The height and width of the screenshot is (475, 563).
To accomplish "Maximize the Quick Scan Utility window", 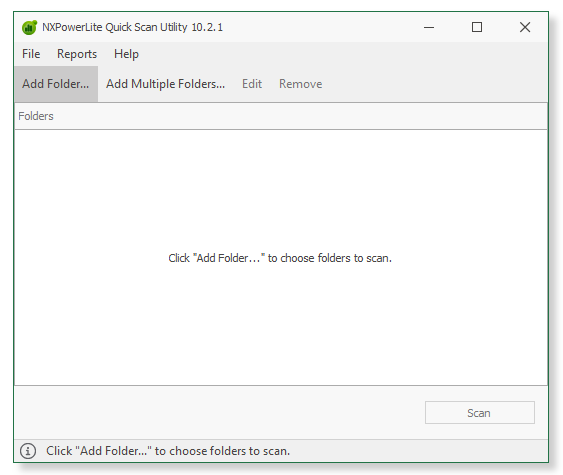I will 477,27.
